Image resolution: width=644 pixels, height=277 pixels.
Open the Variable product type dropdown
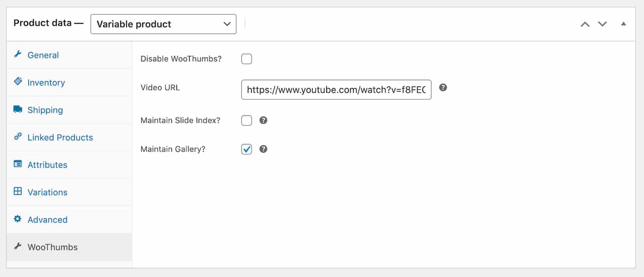tap(163, 24)
